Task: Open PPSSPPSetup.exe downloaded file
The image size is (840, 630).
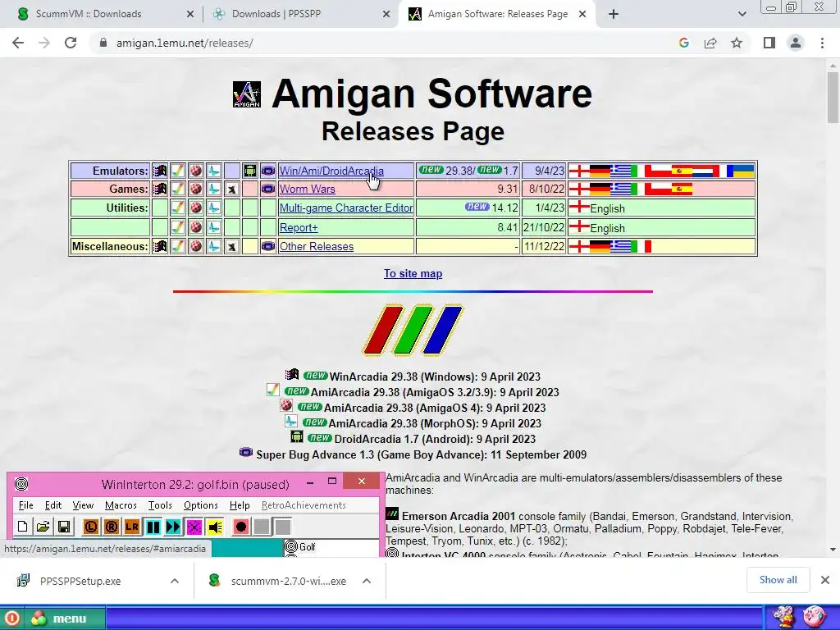Action: click(80, 581)
